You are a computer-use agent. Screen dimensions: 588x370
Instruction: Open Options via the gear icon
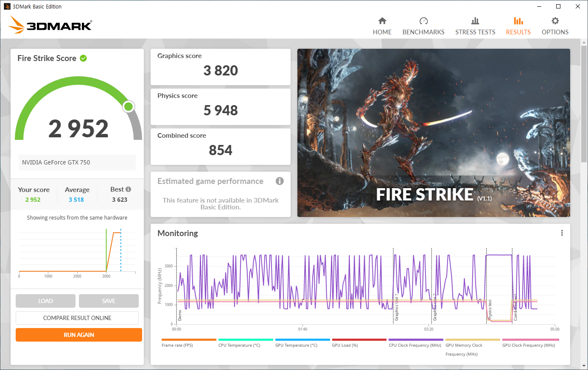(x=555, y=21)
